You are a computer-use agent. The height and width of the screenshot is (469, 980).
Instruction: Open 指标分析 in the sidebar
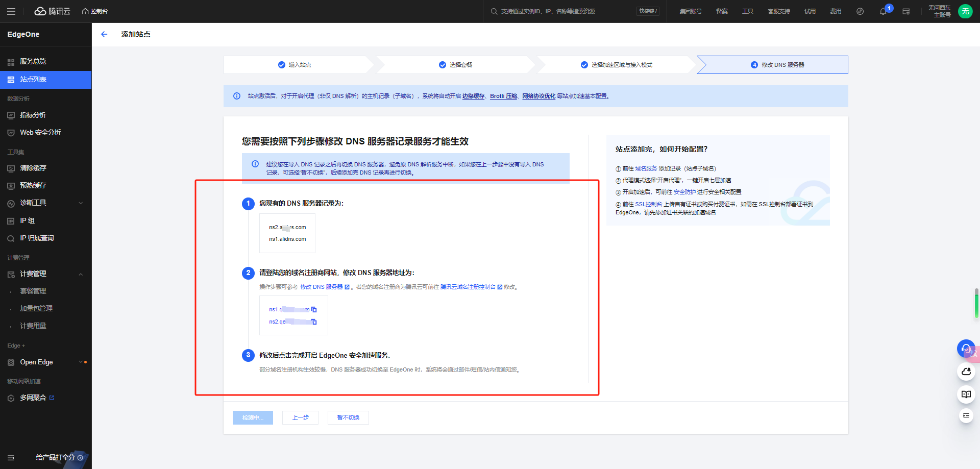click(46, 115)
